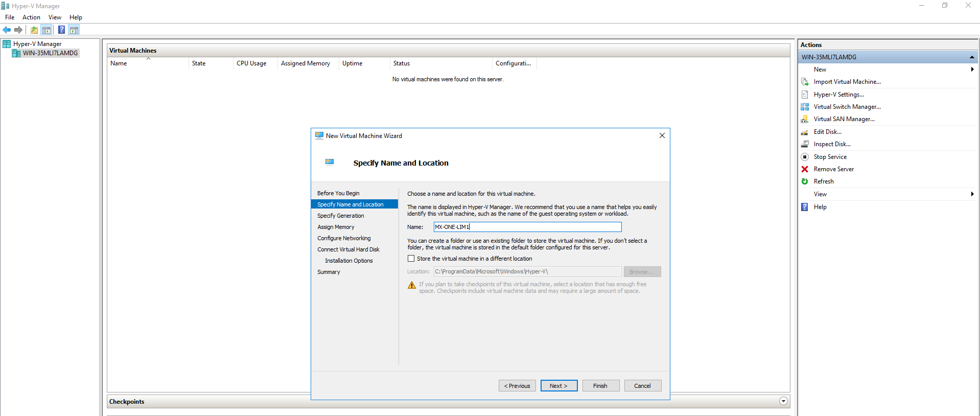Viewport: 980px width, 416px height.
Task: Click the Up One Level folder icon
Action: point(34,30)
